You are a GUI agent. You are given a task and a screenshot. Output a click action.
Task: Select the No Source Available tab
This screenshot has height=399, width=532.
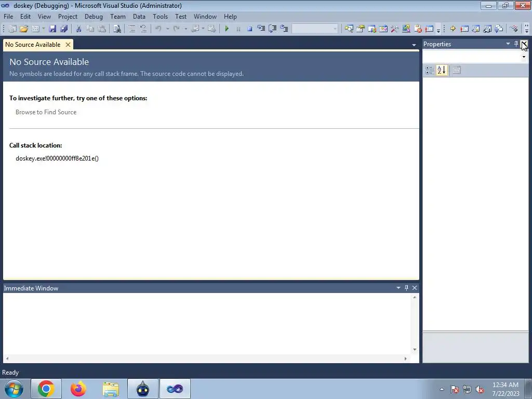(x=33, y=45)
